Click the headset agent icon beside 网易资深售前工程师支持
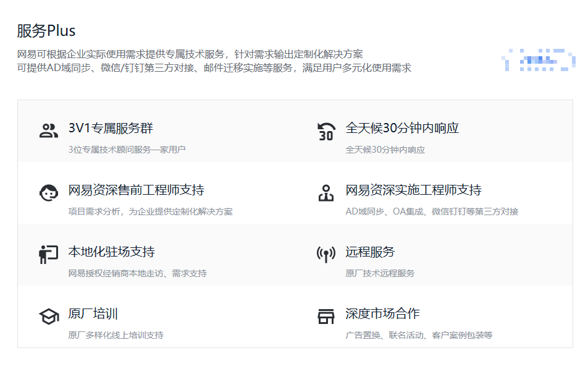 click(49, 193)
